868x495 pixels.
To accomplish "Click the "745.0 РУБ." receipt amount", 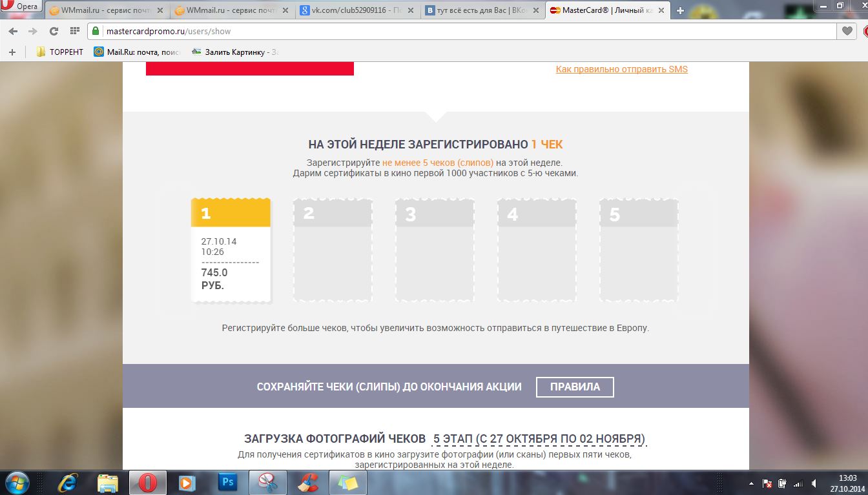I will [x=214, y=279].
